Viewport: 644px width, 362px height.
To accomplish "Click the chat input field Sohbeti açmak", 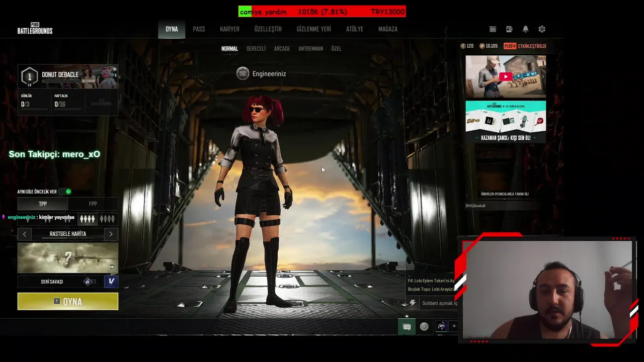I will point(439,303).
